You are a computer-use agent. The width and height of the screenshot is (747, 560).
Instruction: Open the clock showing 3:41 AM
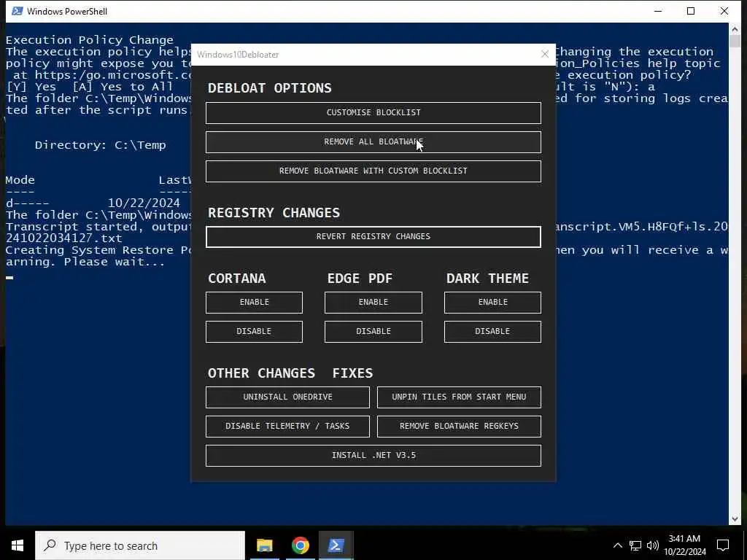(684, 545)
